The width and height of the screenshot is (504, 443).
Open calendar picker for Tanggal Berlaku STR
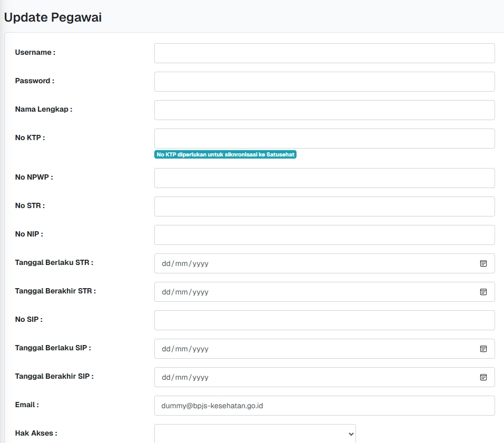click(x=483, y=263)
